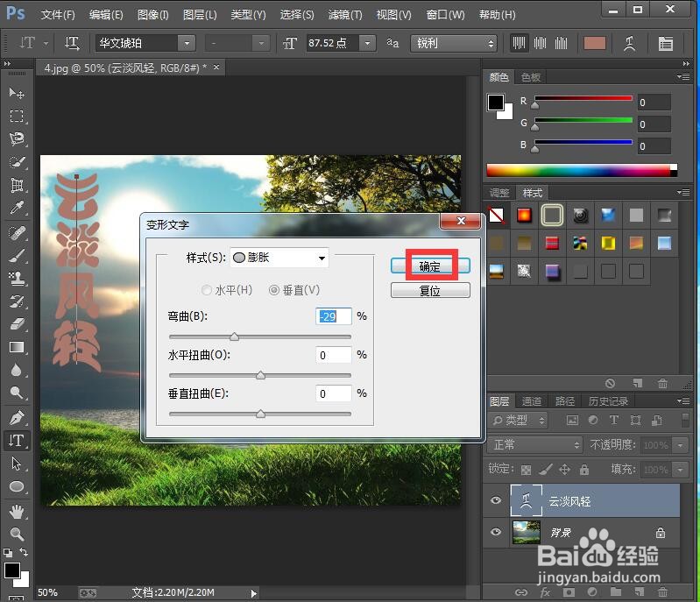Swap foreground and background colors icon
The width and height of the screenshot is (700, 602).
point(24,552)
